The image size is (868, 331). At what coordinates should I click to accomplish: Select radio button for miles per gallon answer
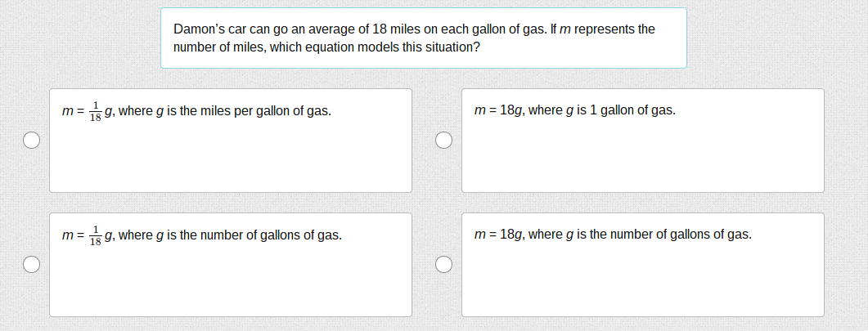click(x=30, y=141)
